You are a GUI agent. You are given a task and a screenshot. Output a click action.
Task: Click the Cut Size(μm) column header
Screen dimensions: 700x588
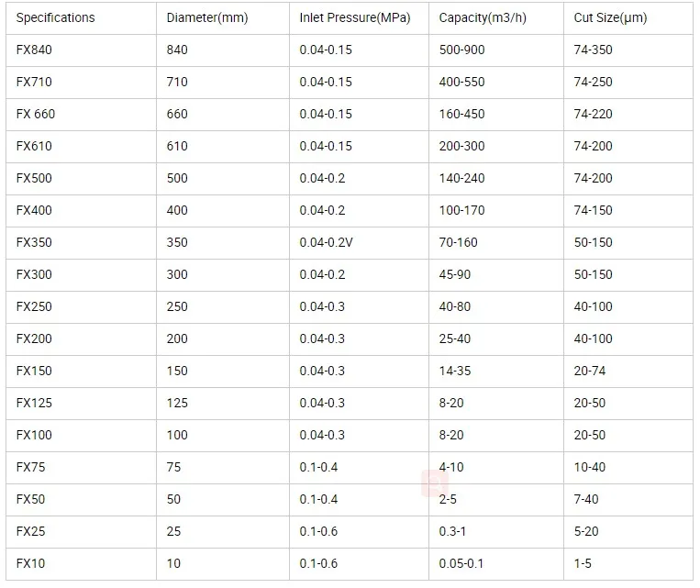click(610, 17)
